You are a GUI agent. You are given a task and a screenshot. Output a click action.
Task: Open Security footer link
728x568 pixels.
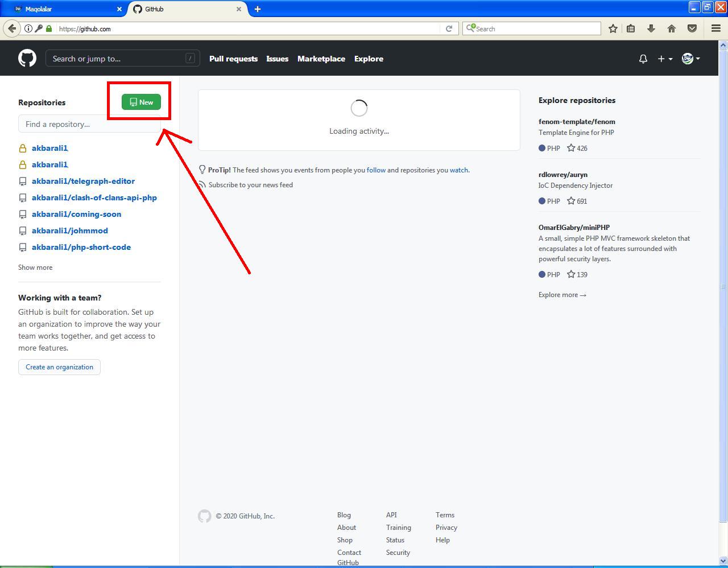pos(398,553)
